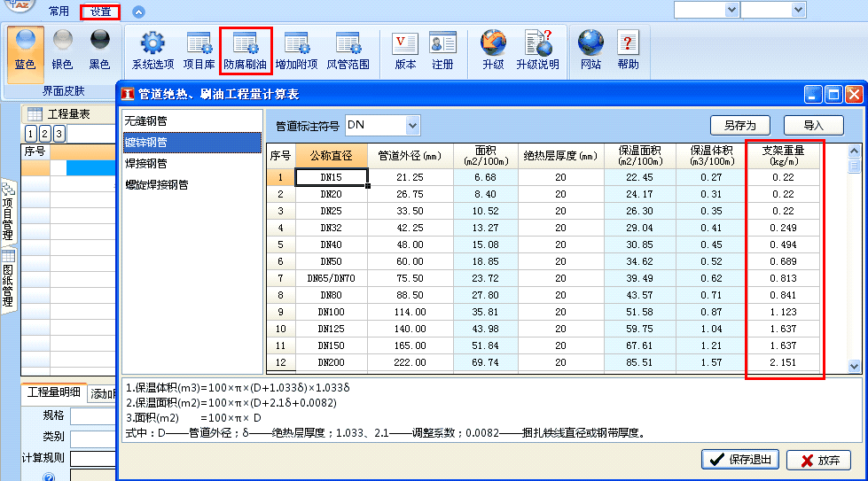Open the 帮助 help icon

coord(628,50)
